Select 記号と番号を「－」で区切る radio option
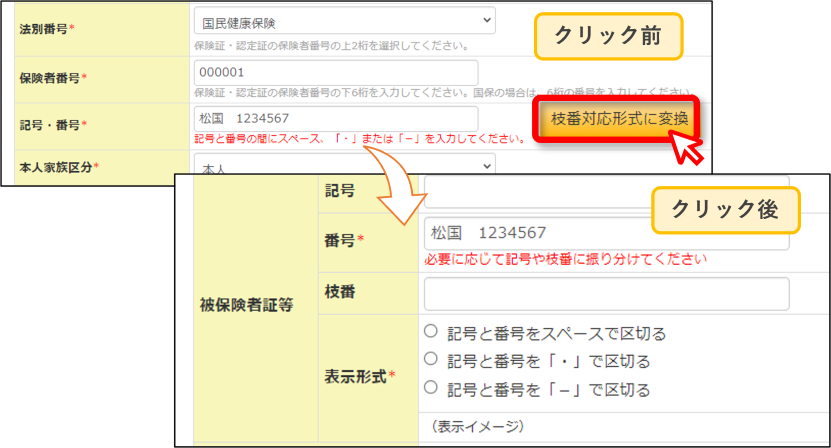Screen dimensions: 831x448 [431, 387]
